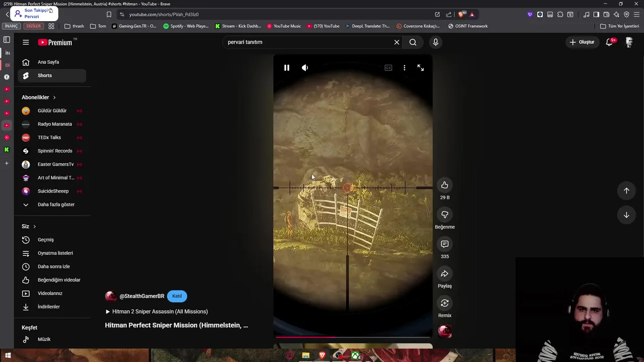Clear the search query with X
The width and height of the screenshot is (644, 362).
pos(396,42)
